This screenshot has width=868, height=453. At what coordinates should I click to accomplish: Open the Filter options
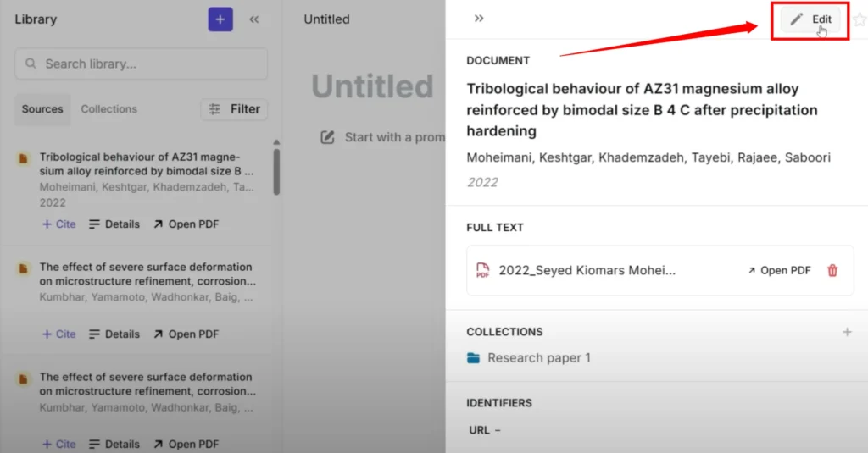click(x=235, y=109)
